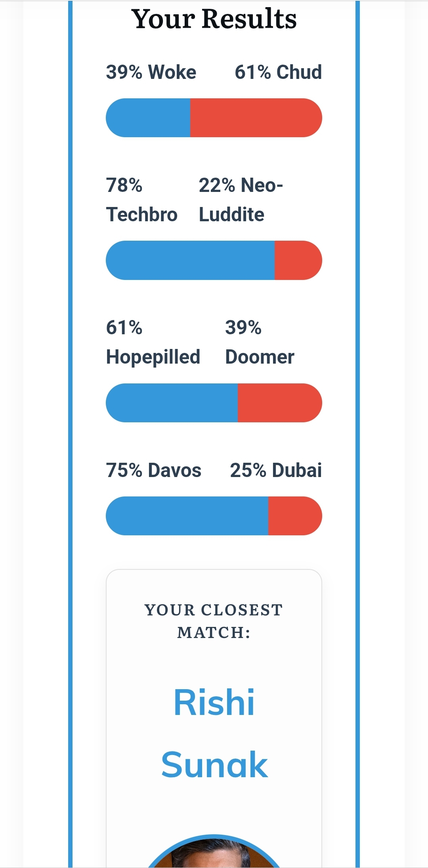Click the red Doomer bar segment
Screen dimensions: 428x868
coord(280,403)
